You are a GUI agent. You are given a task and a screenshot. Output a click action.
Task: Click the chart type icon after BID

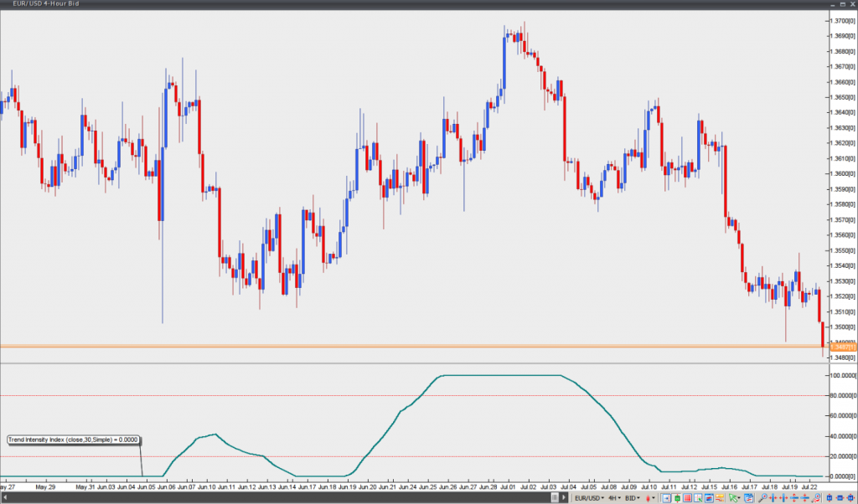[x=649, y=498]
